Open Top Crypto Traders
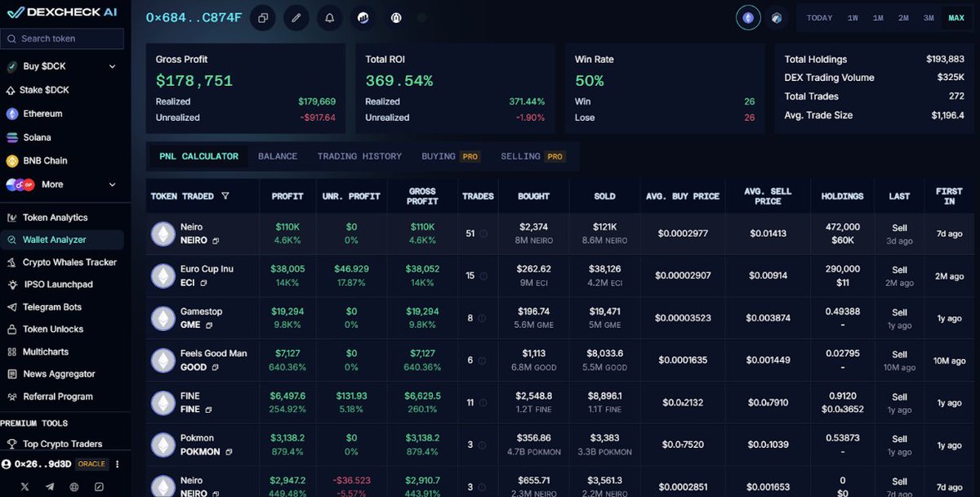 tap(62, 444)
